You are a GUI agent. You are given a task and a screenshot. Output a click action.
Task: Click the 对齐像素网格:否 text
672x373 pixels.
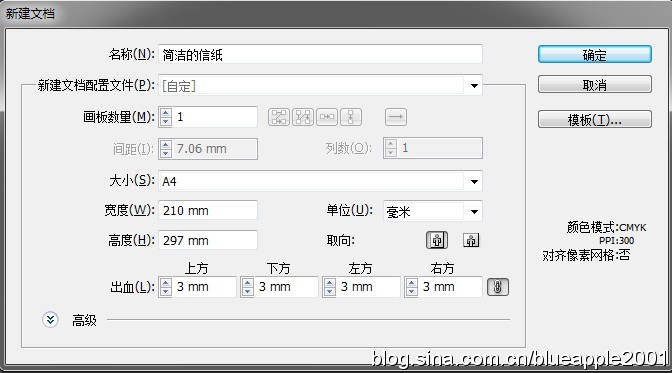(x=586, y=256)
